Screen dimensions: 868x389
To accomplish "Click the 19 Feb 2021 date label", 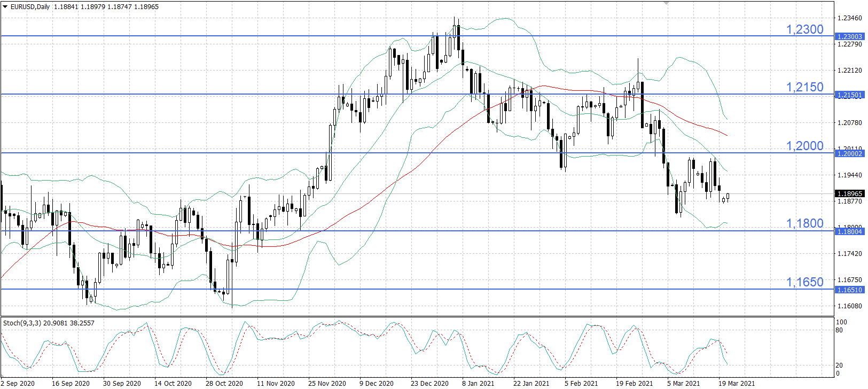I will click(x=634, y=384).
